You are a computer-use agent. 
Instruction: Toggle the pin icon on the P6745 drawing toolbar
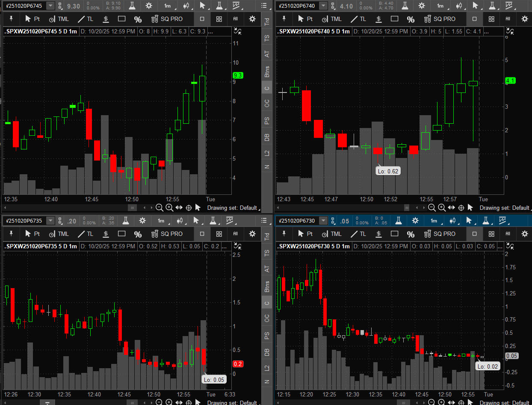[x=12, y=19]
